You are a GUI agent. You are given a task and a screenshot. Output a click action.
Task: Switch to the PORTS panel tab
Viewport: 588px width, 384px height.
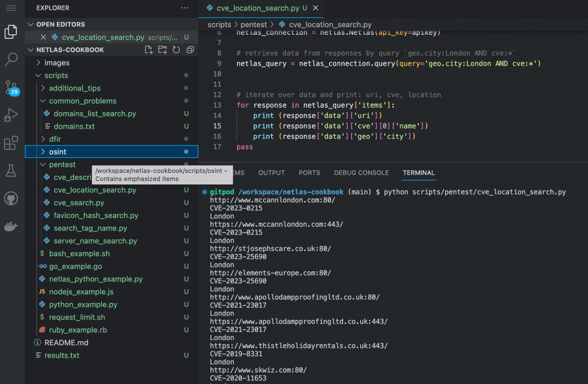[309, 173]
